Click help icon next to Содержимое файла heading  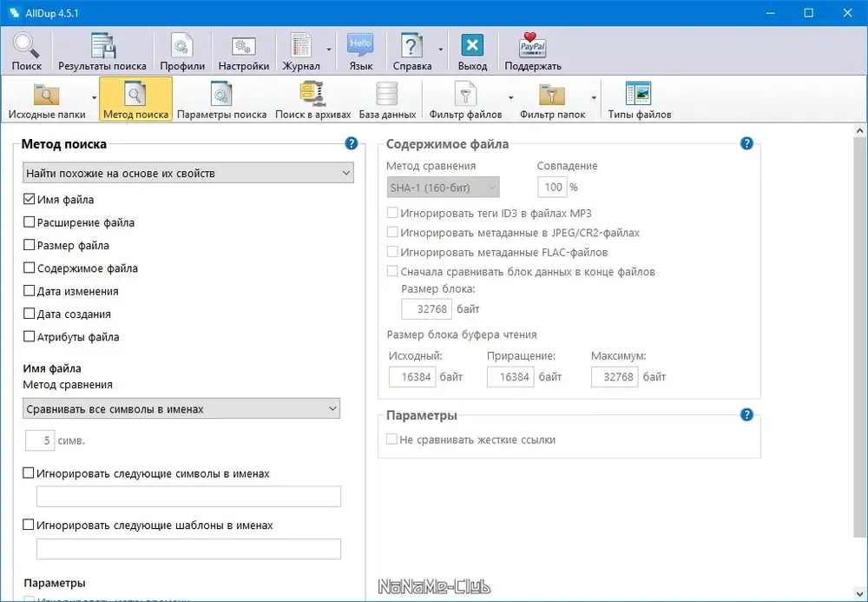[746, 144]
